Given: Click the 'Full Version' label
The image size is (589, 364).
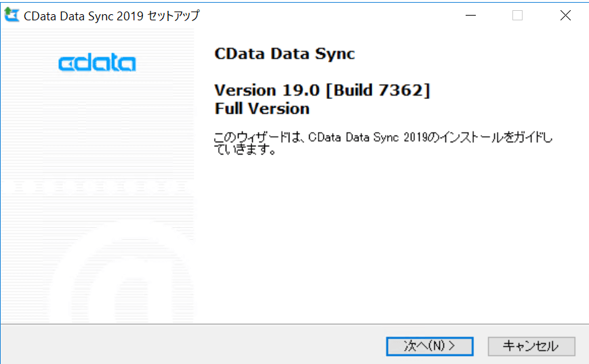Looking at the screenshot, I should (262, 108).
